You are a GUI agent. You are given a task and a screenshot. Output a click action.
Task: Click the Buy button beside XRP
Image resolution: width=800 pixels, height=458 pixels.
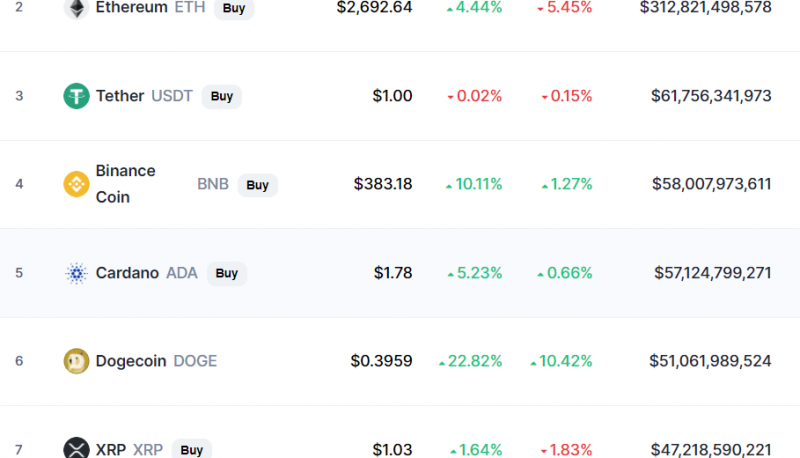point(192,449)
